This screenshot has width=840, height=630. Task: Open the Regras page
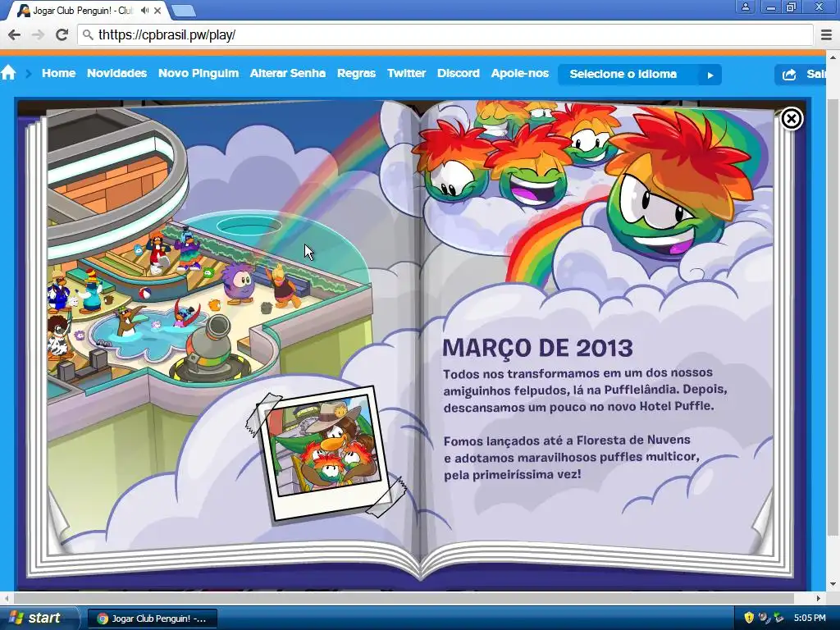pyautogui.click(x=356, y=73)
